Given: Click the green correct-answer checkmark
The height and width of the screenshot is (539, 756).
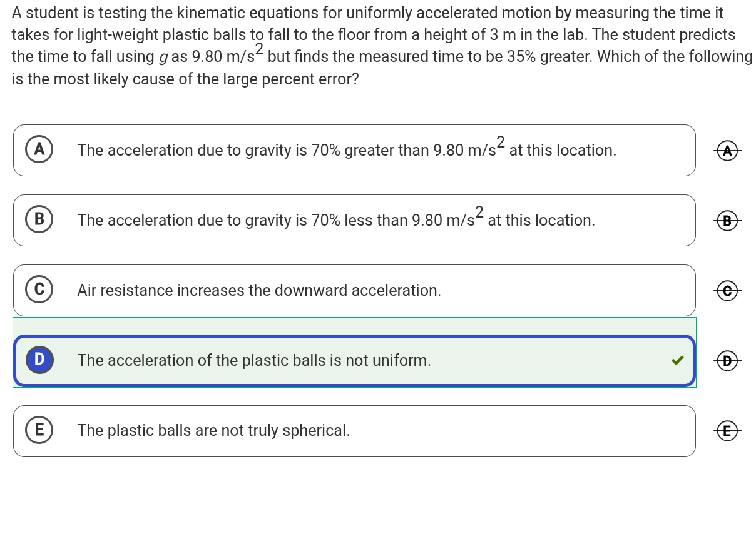Looking at the screenshot, I should (x=677, y=360).
